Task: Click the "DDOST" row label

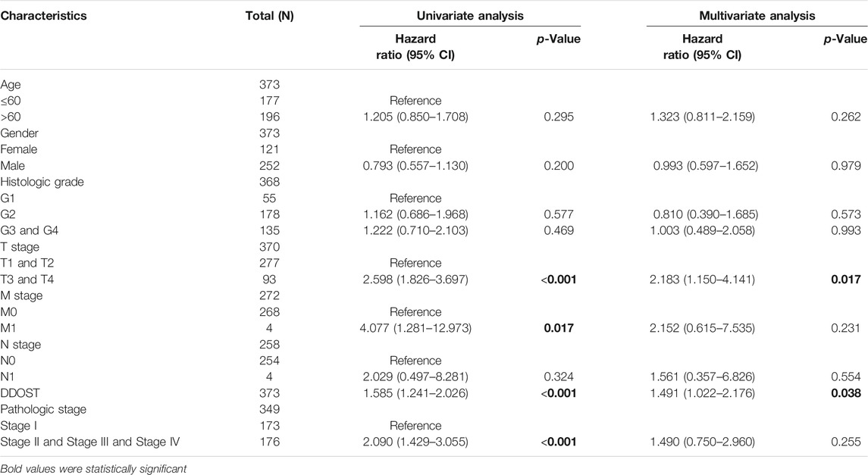Action: (20, 394)
